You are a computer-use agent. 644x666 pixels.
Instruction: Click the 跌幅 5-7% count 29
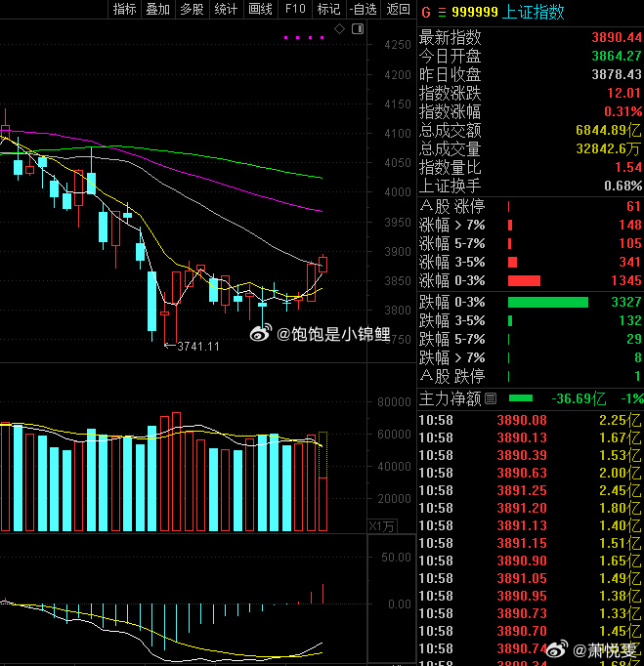[634, 339]
